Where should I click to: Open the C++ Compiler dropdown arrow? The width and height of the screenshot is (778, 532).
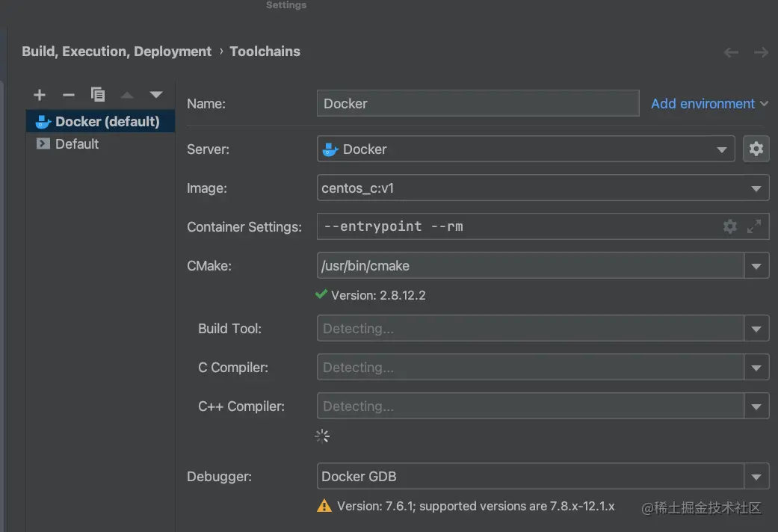tap(756, 406)
